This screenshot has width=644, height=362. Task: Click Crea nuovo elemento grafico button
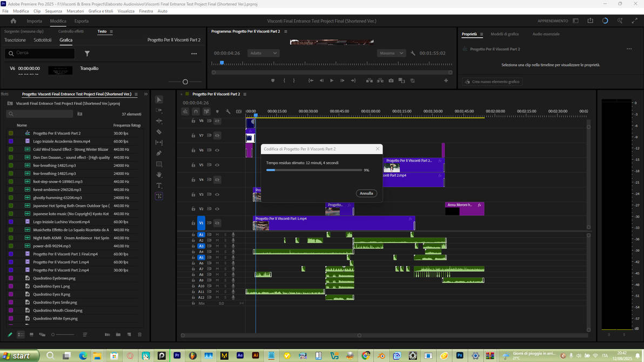pos(492,82)
